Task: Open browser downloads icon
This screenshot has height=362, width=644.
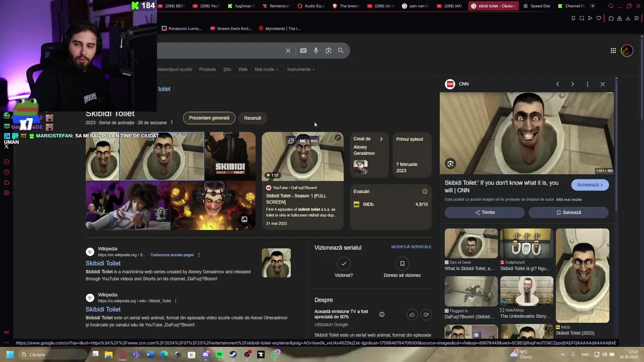Action: [627, 19]
